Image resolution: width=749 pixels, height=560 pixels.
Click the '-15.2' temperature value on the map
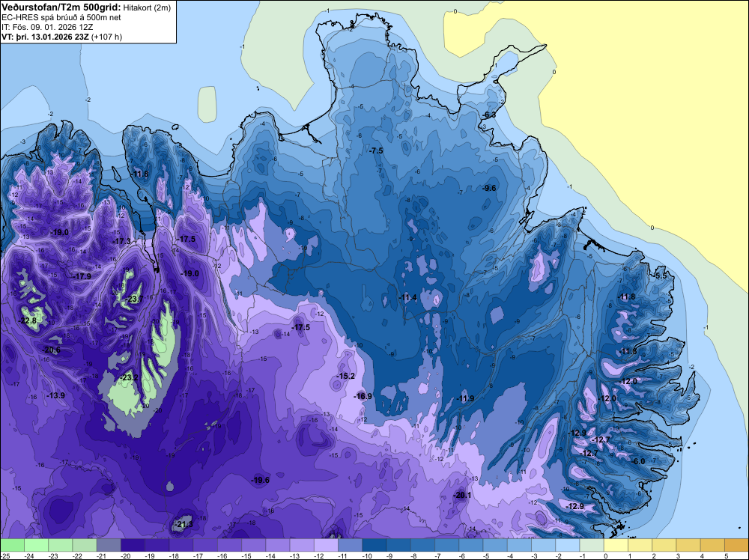coord(345,376)
